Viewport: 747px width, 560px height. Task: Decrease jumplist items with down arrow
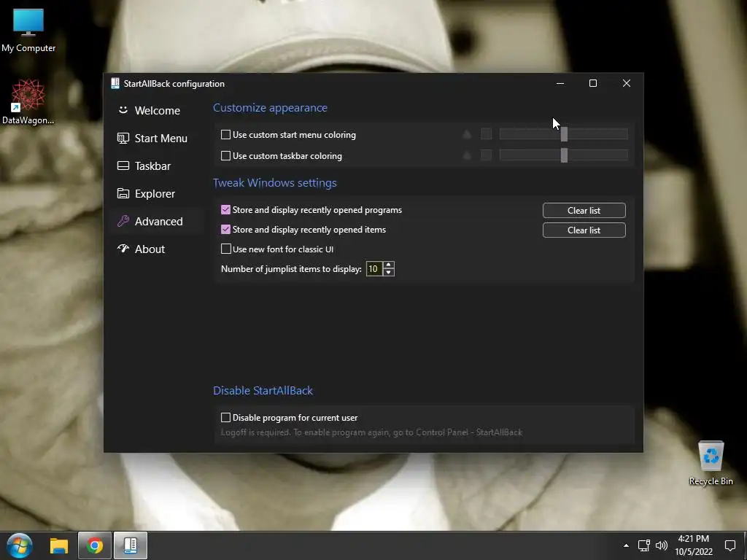[389, 273]
